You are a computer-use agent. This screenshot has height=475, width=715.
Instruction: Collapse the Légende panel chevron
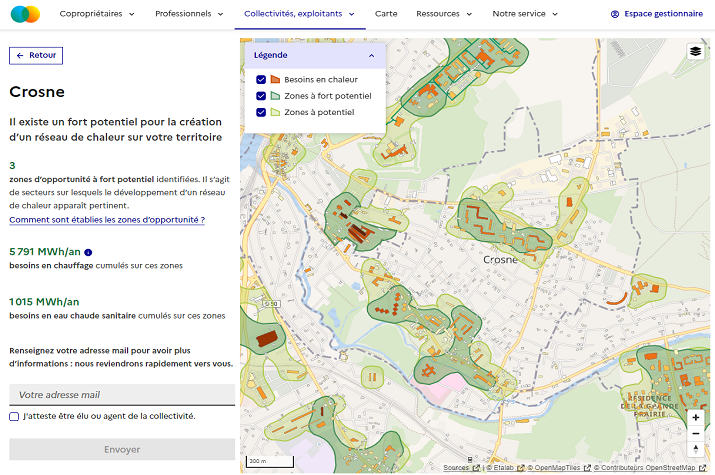(x=372, y=56)
